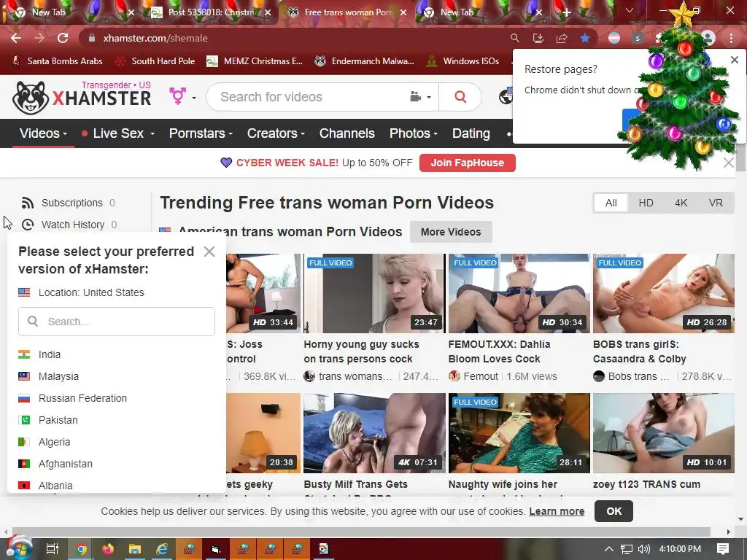Select the All quality filter

611,203
